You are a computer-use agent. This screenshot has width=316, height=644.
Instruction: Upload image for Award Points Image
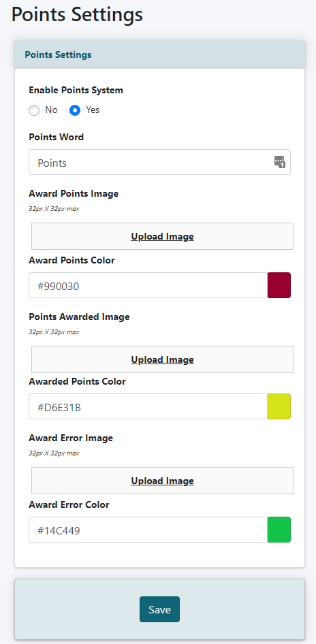coord(162,237)
